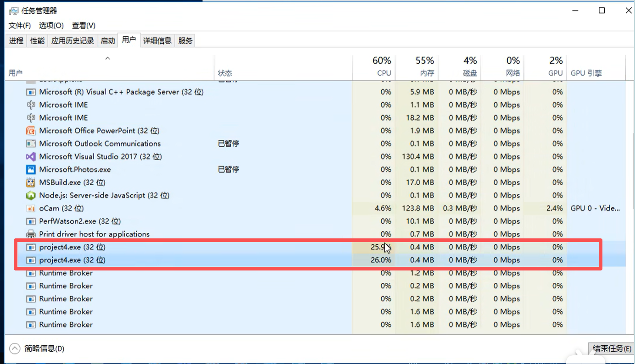Click the 130.4 MB memory value
Viewport: 635px width, 364px height.
point(418,157)
